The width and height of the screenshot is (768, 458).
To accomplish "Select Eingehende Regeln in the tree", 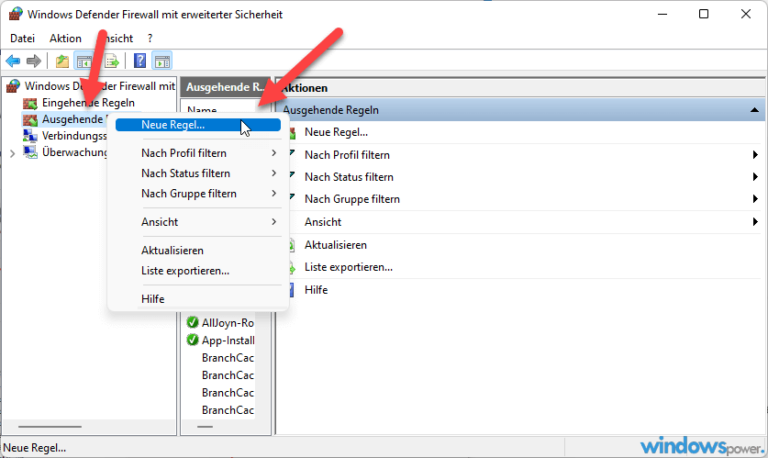I will click(x=88, y=103).
